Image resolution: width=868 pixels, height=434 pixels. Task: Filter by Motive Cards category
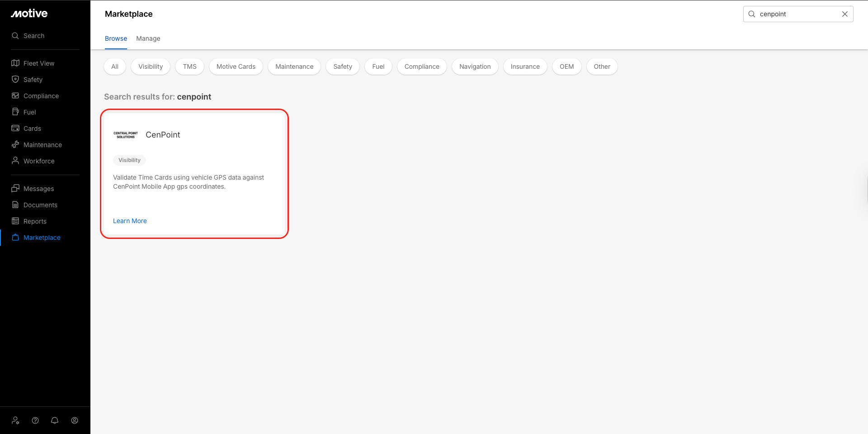point(236,67)
